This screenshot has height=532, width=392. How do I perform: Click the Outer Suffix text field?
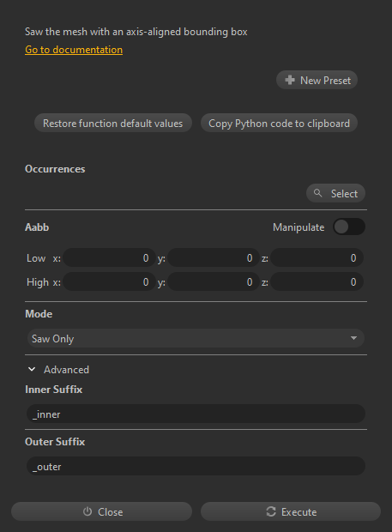coord(196,466)
